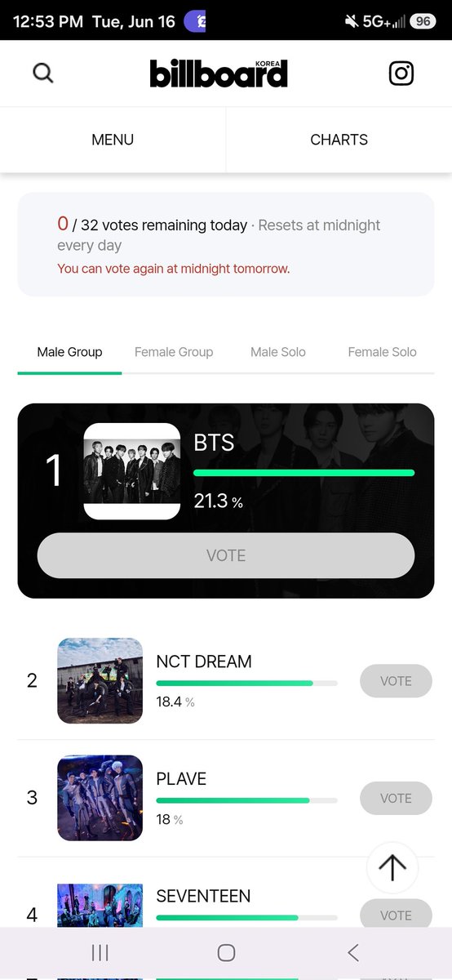
Task: Tap the Android home navigation icon
Action: [x=226, y=952]
